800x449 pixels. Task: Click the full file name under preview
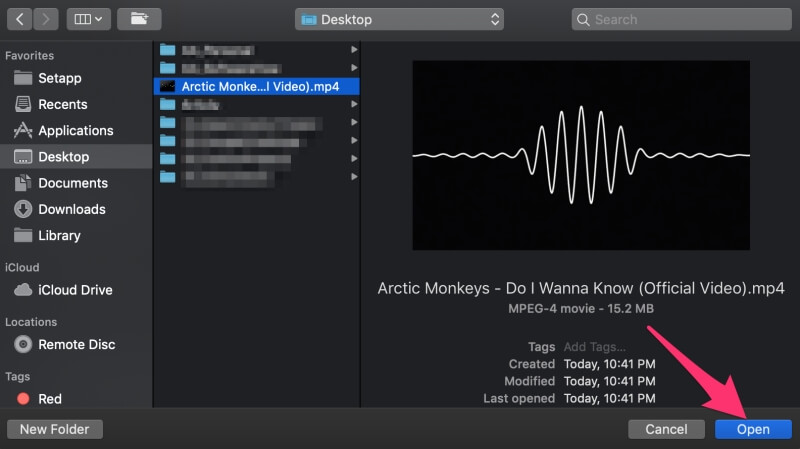click(x=581, y=288)
